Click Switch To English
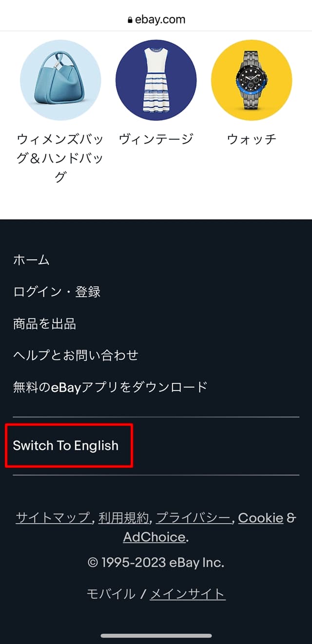 coord(66,445)
